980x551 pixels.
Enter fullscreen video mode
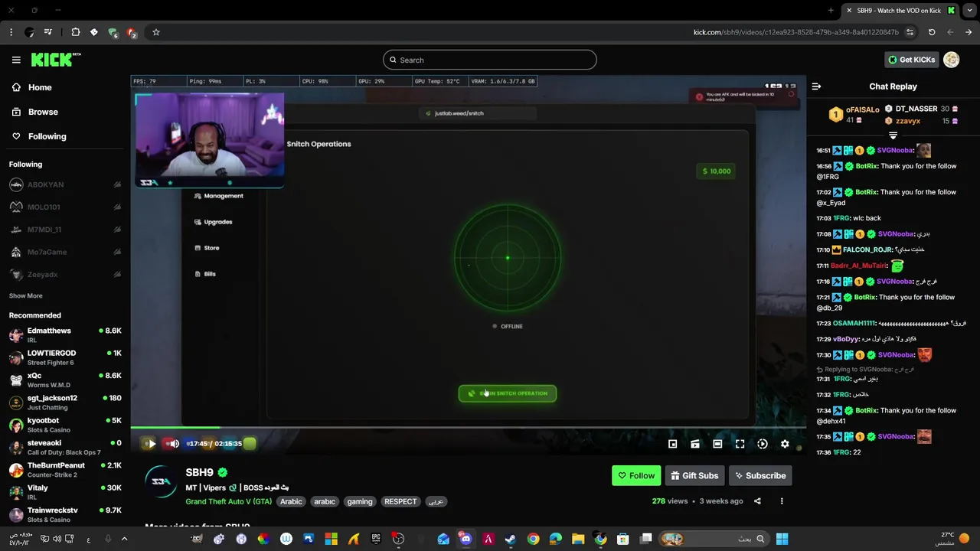pyautogui.click(x=740, y=444)
